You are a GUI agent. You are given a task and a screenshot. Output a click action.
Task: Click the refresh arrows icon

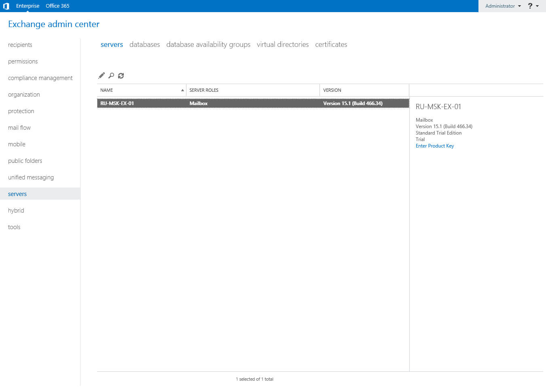[121, 76]
